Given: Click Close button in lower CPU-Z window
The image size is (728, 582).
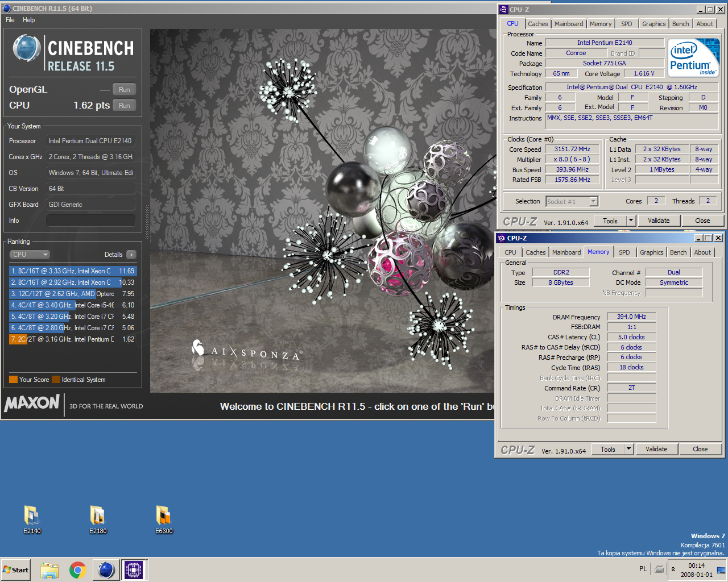Looking at the screenshot, I should (700, 449).
